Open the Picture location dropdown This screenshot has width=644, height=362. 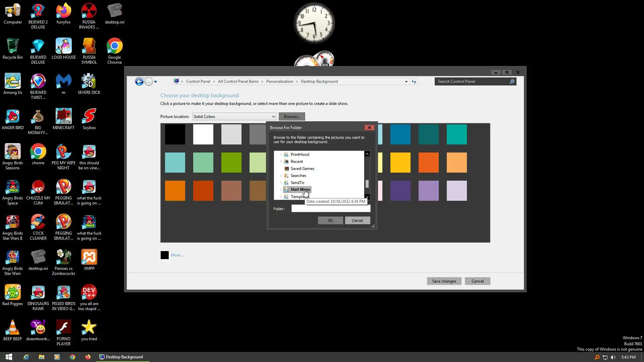(234, 117)
